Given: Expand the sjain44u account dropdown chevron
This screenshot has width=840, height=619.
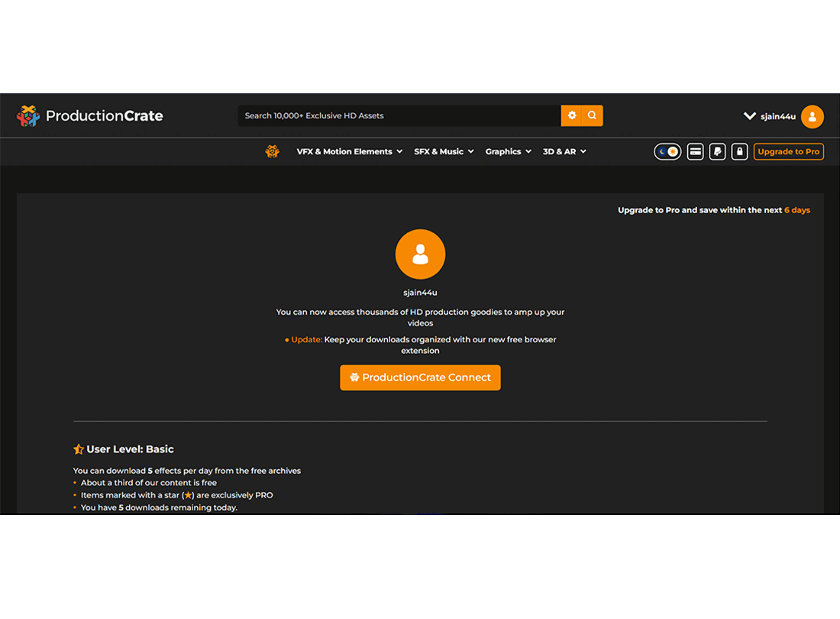Looking at the screenshot, I should 749,116.
